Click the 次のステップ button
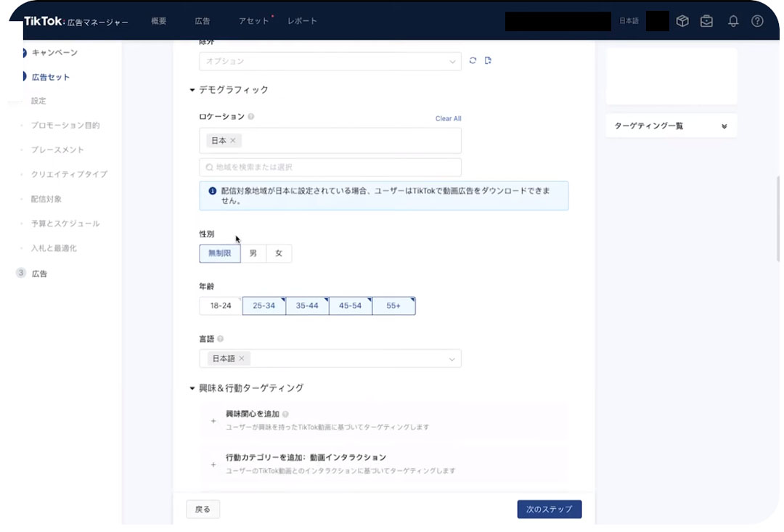The width and height of the screenshot is (784, 532). (549, 509)
